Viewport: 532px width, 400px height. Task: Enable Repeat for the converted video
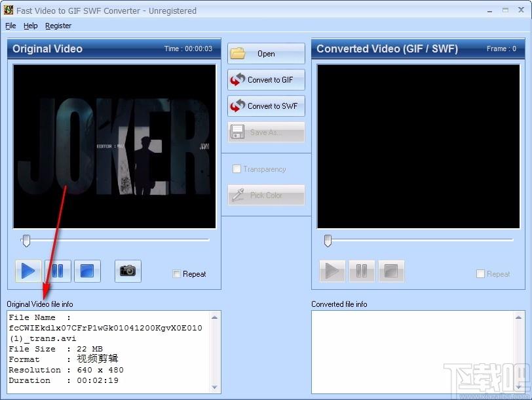point(480,274)
